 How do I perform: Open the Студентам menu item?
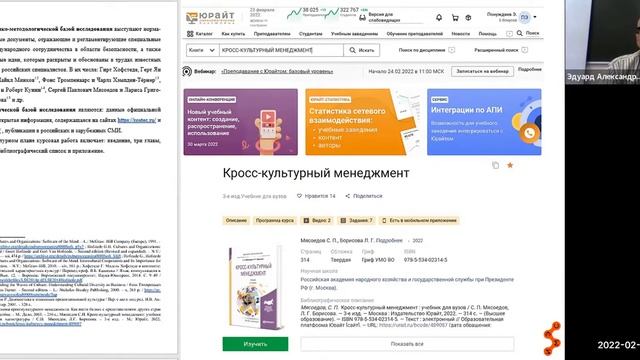coord(311,34)
